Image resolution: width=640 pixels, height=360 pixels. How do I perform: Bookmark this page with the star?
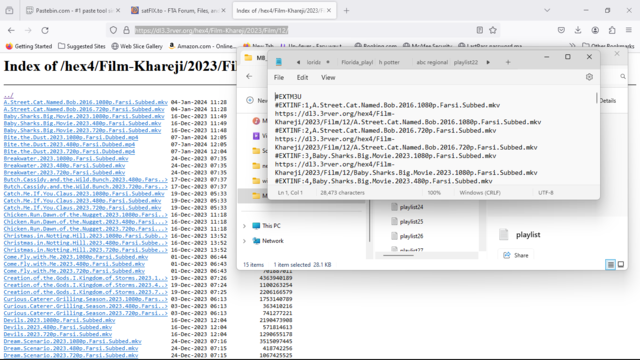493,30
